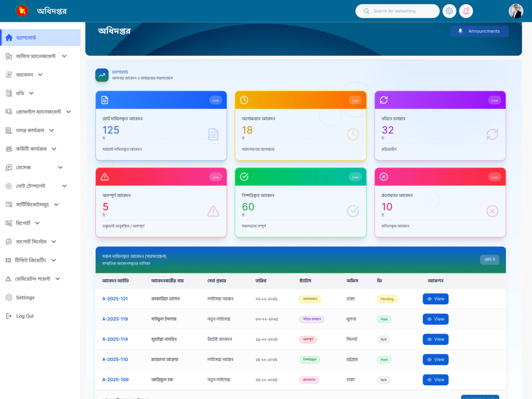Viewport: 532px width, 399px height.
Task: Open application A-2025-121 link
Action: pyautogui.click(x=115, y=299)
